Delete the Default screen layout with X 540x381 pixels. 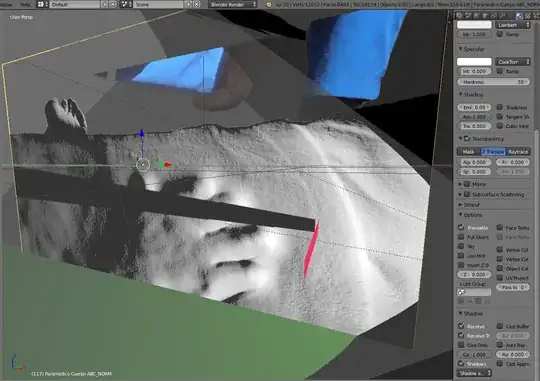(113, 4)
